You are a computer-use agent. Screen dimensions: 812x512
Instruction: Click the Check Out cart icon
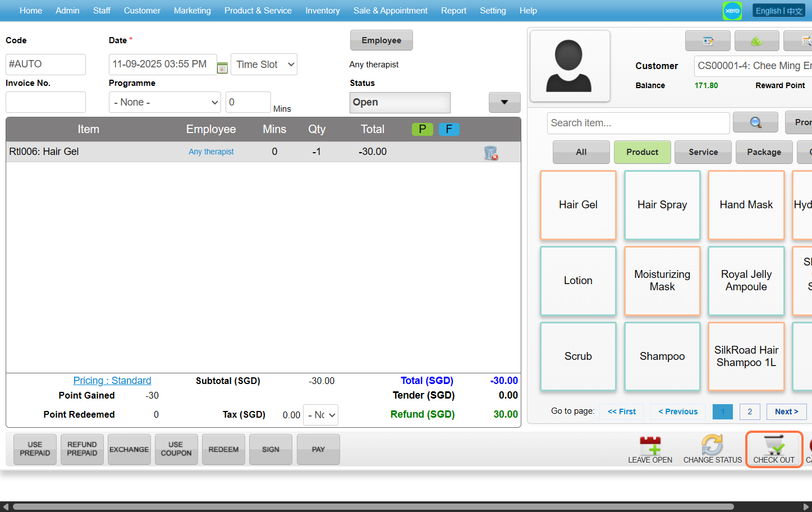point(774,445)
